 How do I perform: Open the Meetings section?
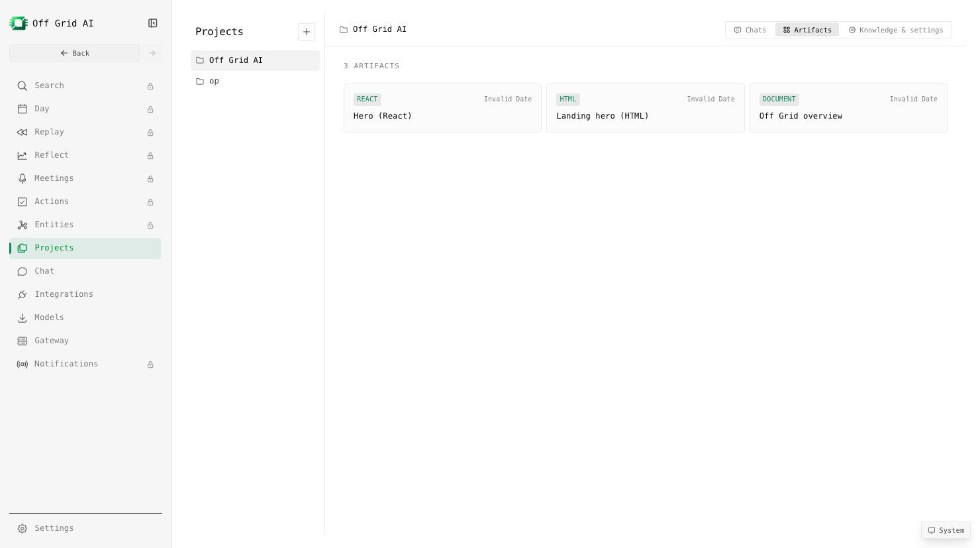pyautogui.click(x=85, y=178)
